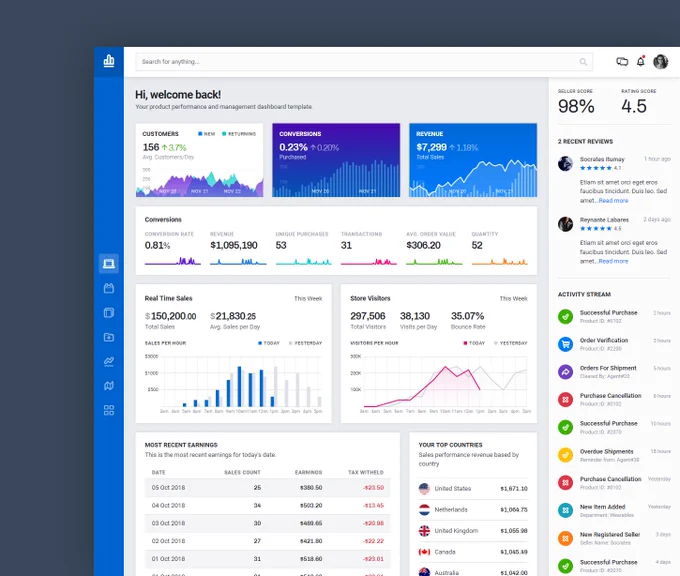Click the Seller Score 98% value

576,106
